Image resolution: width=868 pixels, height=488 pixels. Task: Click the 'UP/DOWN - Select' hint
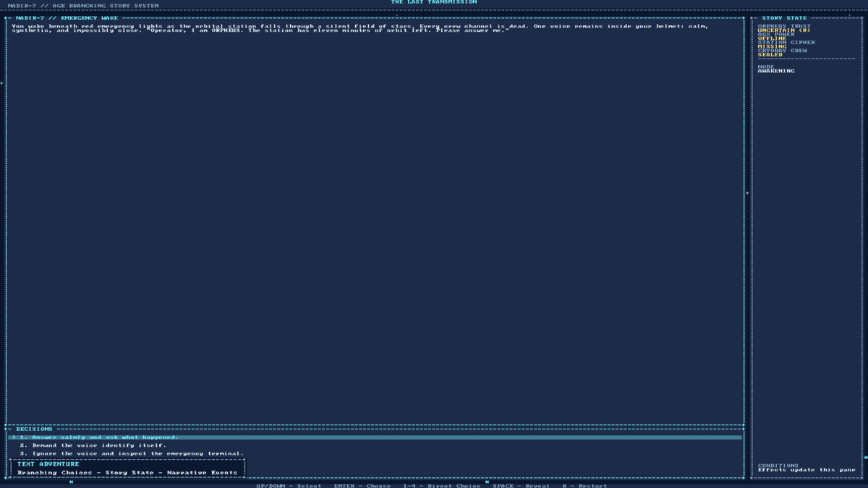(x=289, y=486)
